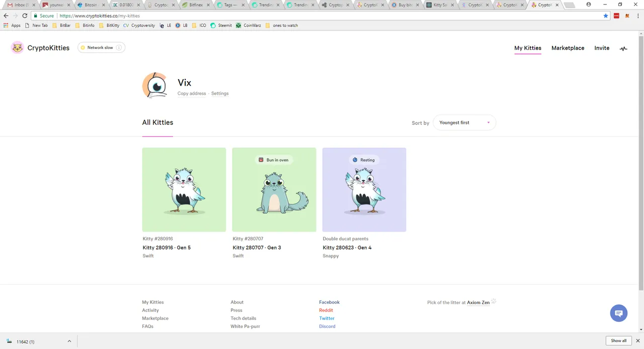Click Show all downloads button

click(x=619, y=341)
